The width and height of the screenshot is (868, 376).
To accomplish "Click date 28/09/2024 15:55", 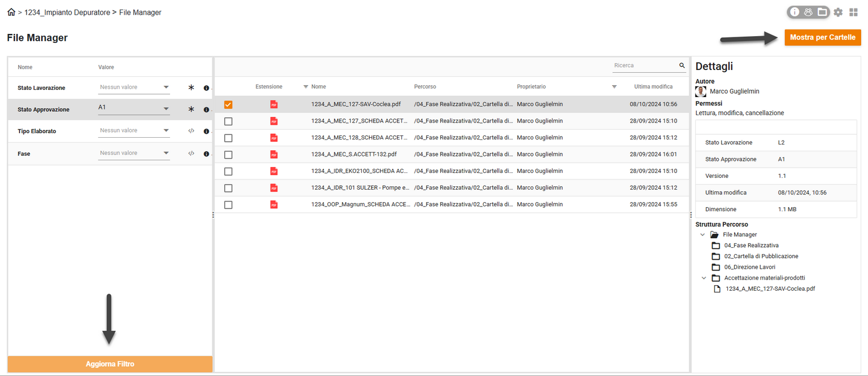I will coord(653,204).
